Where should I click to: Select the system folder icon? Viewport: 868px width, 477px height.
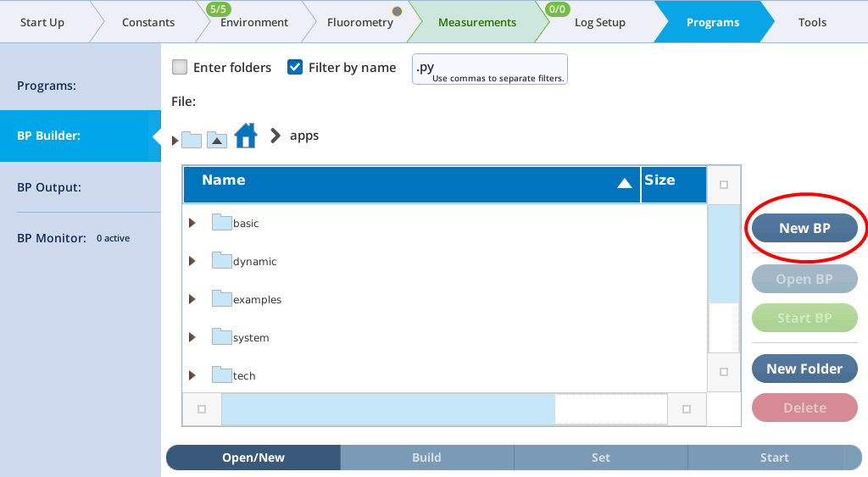point(222,337)
